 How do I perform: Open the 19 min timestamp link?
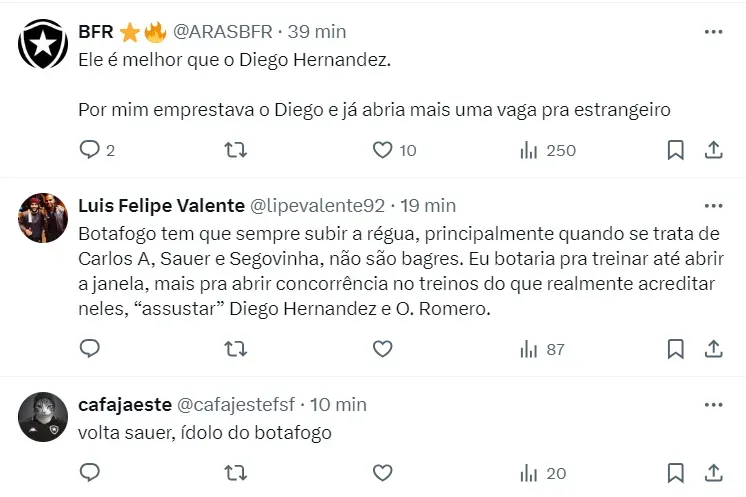(428, 205)
